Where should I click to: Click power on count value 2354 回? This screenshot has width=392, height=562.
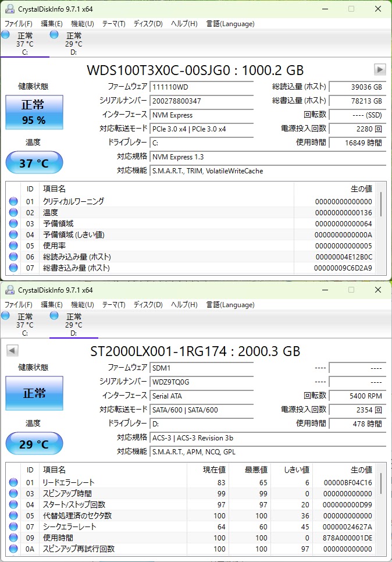click(x=358, y=410)
